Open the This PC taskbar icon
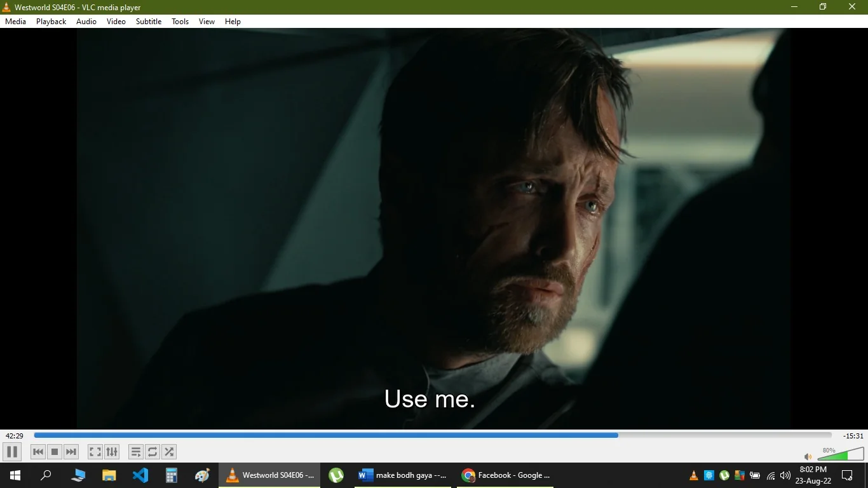This screenshot has height=488, width=868. (x=78, y=475)
